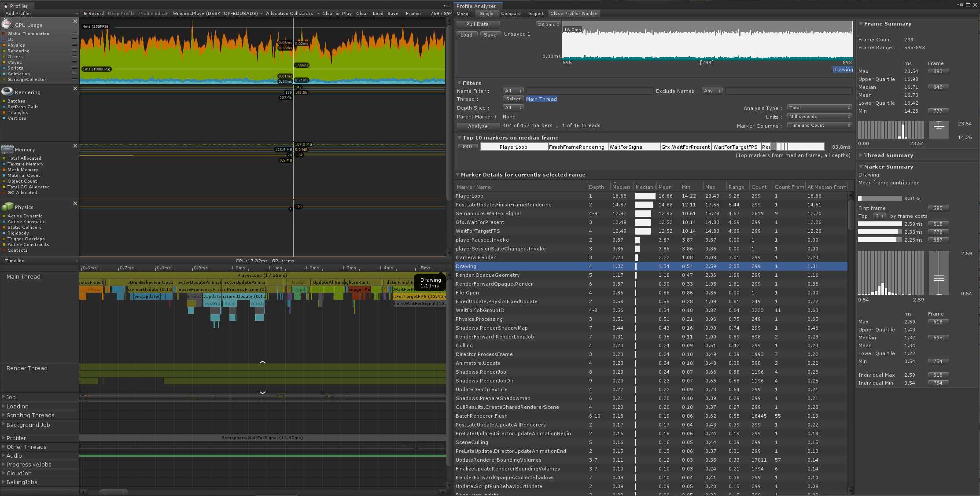Click Save in the Profile Analyzer
980x496 pixels.
click(x=490, y=35)
